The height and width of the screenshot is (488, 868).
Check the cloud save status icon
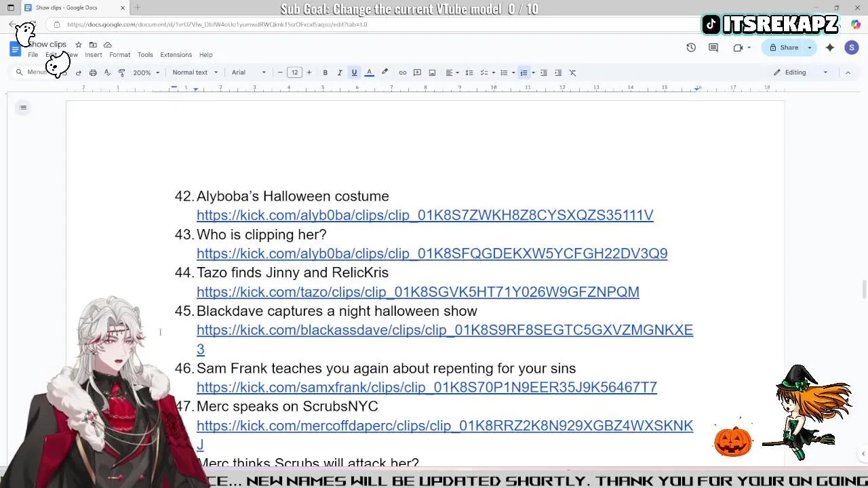[x=107, y=45]
